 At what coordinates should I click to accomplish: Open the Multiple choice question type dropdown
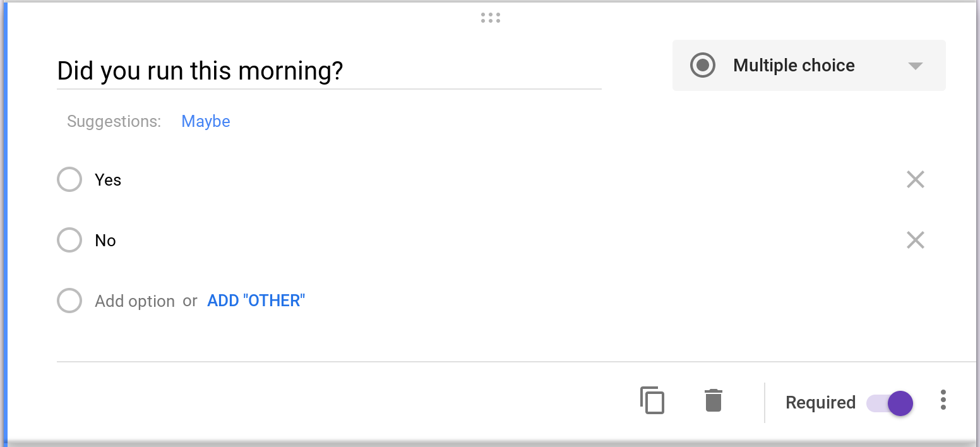point(809,66)
